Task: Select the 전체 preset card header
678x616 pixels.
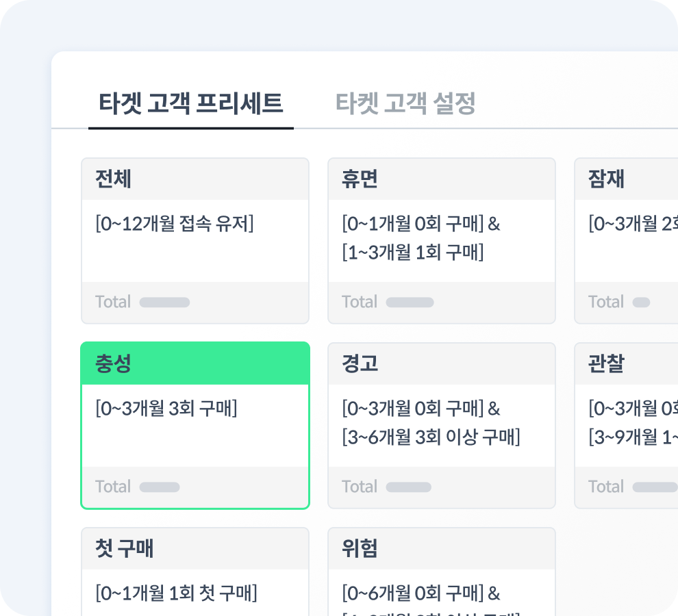Action: coord(195,179)
